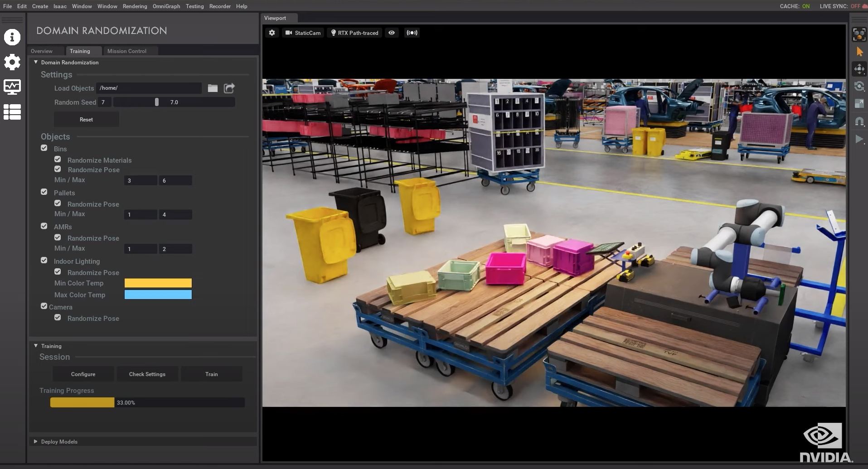Expand the Deploy Models section
Screen dimensions: 868x469
[x=36, y=441]
